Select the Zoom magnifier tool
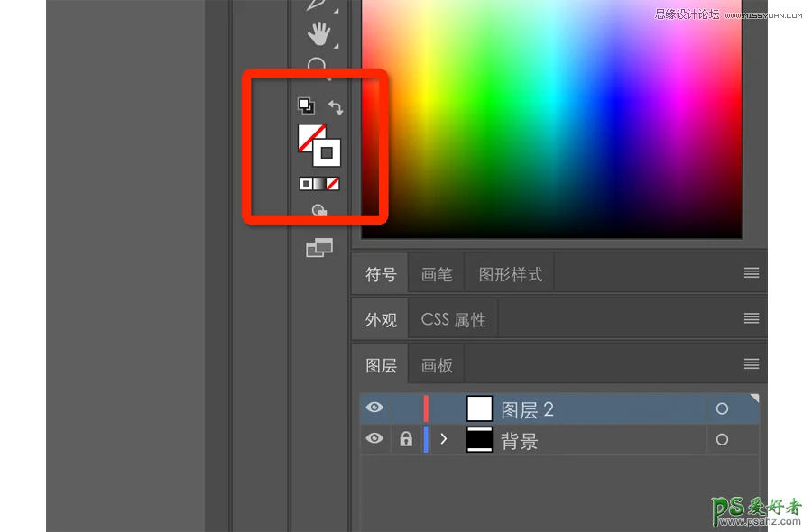The image size is (812, 532). tap(318, 68)
